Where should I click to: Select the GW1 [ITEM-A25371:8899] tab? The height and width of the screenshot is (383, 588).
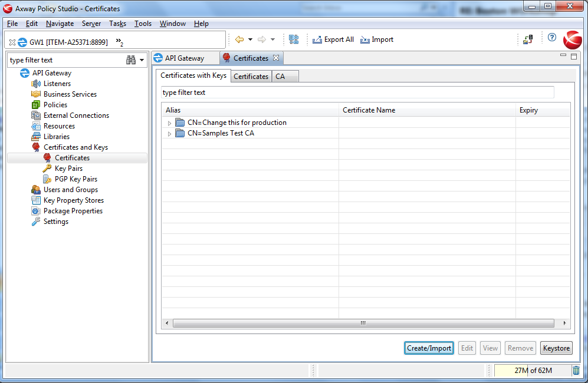click(63, 42)
